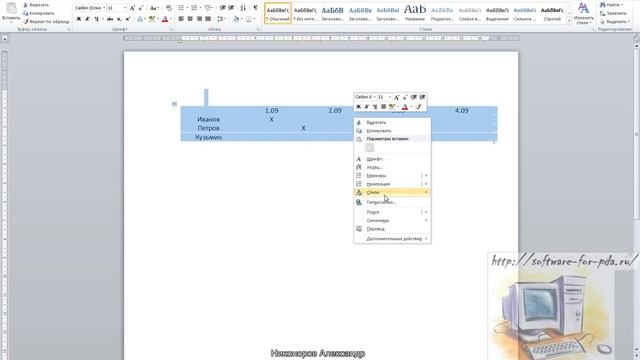Screen dimensions: 640x360
Task: Toggle strikethrough in the ribbon
Action: [x=110, y=19]
